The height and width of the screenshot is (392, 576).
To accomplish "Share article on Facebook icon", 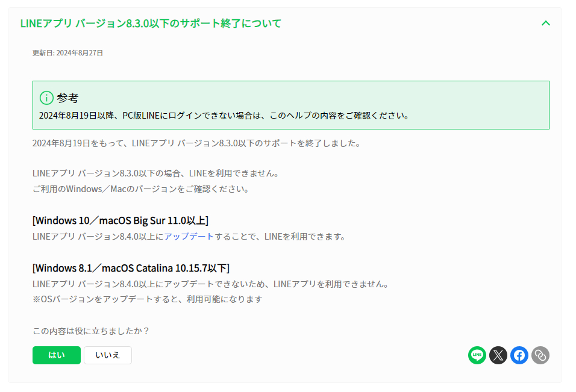I will (x=519, y=355).
